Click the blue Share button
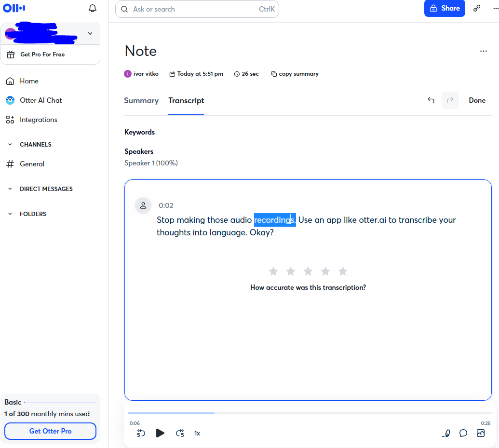The image size is (499, 448). point(444,8)
